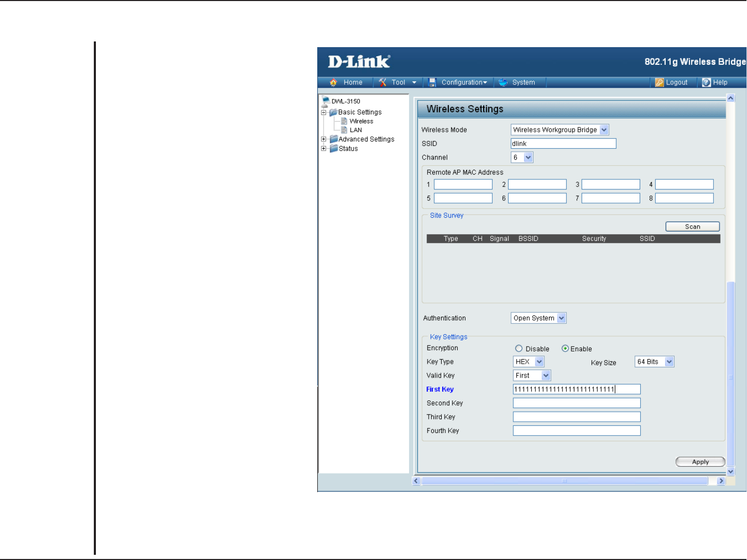This screenshot has height=560, width=747.
Task: Click the Apply button
Action: (x=700, y=462)
